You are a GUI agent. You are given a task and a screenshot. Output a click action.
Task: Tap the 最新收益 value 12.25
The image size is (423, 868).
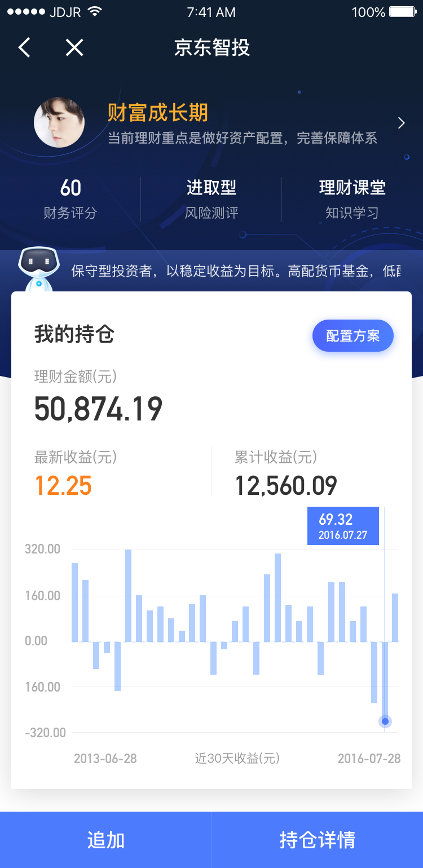[63, 486]
